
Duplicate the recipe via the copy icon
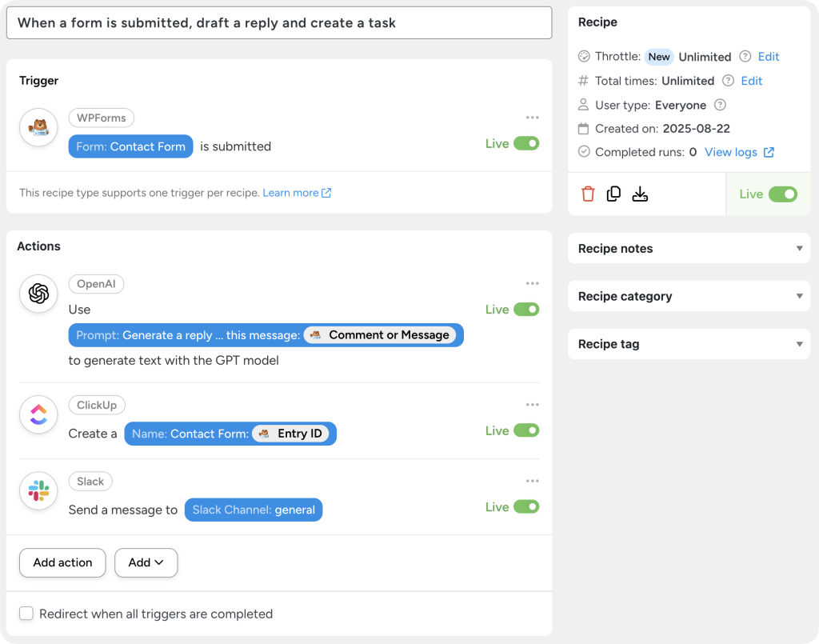point(613,194)
